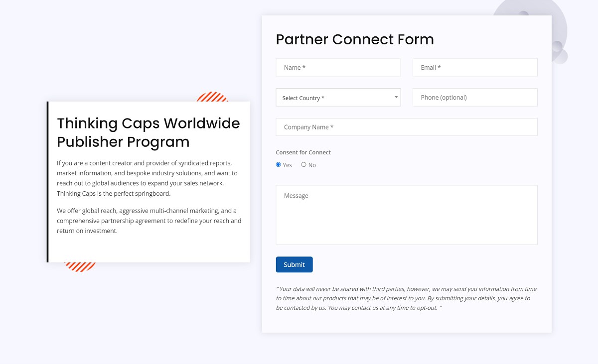
Task: Click the data privacy disclaimer text
Action: (406, 298)
